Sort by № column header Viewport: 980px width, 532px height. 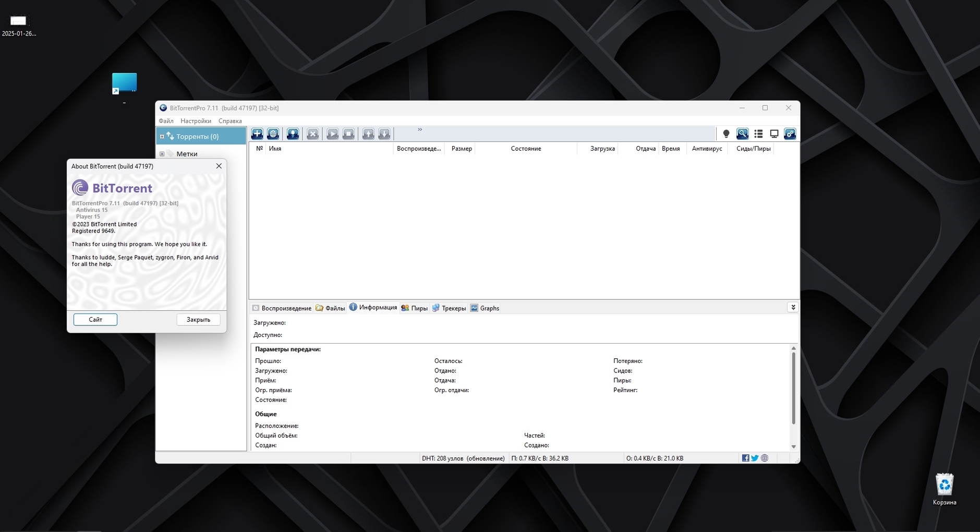(259, 149)
